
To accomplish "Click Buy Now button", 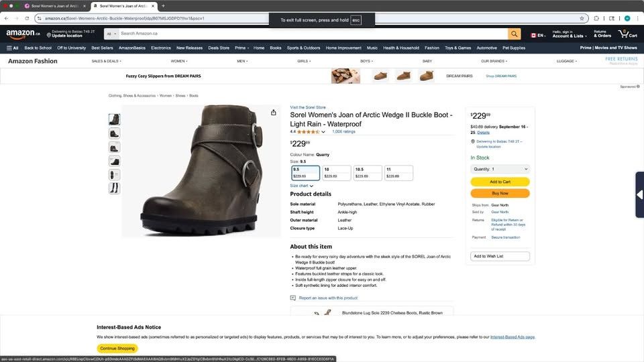I will 500,193.
